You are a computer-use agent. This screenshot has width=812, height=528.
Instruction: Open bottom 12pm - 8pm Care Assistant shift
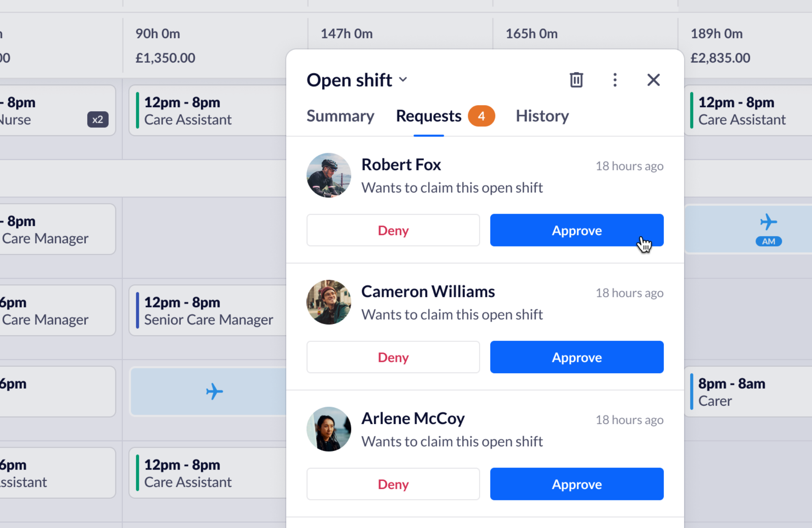coord(207,473)
